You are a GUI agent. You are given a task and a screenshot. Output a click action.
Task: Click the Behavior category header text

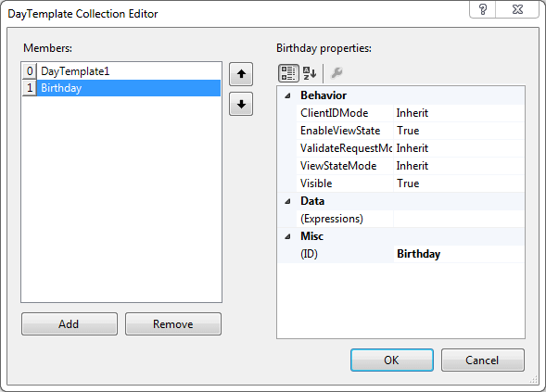tap(324, 95)
